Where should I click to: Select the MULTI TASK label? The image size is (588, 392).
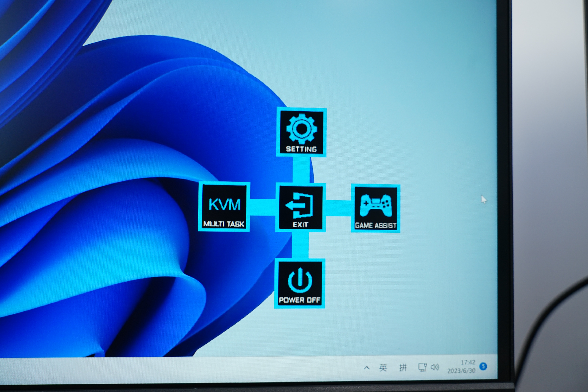click(224, 224)
